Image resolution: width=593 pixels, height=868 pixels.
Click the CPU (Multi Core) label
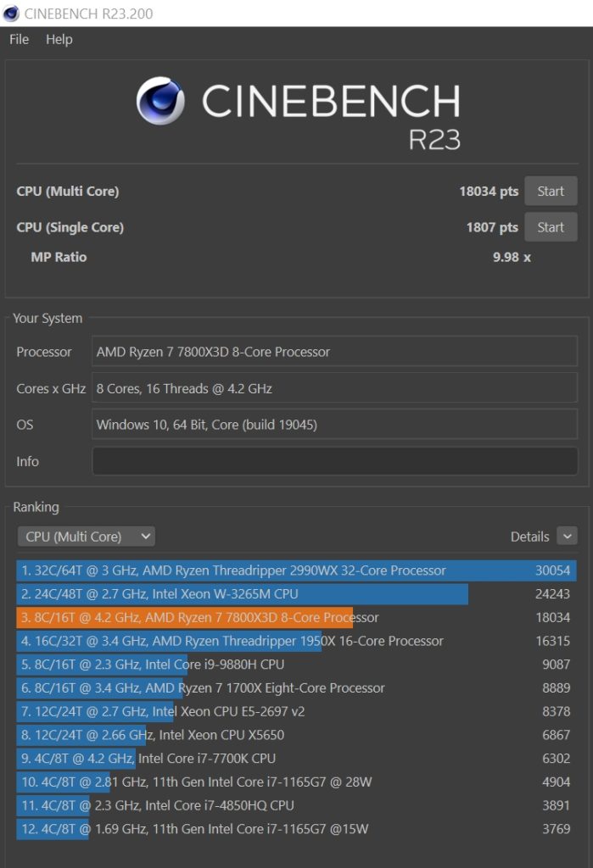pyautogui.click(x=68, y=192)
